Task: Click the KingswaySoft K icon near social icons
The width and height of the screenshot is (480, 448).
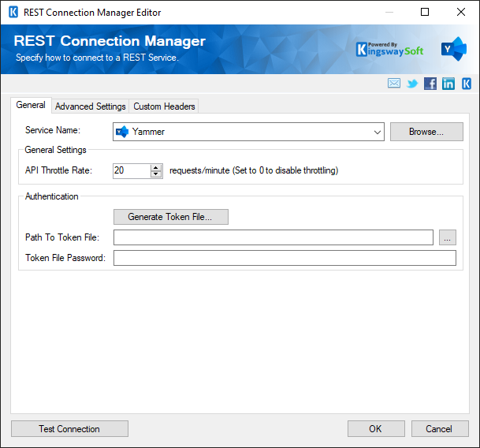Action: pos(467,84)
